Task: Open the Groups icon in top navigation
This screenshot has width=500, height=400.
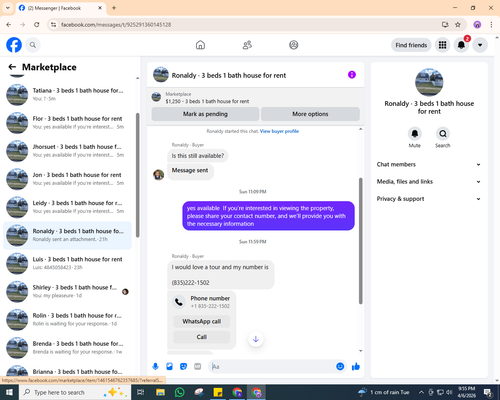Action: tap(294, 45)
